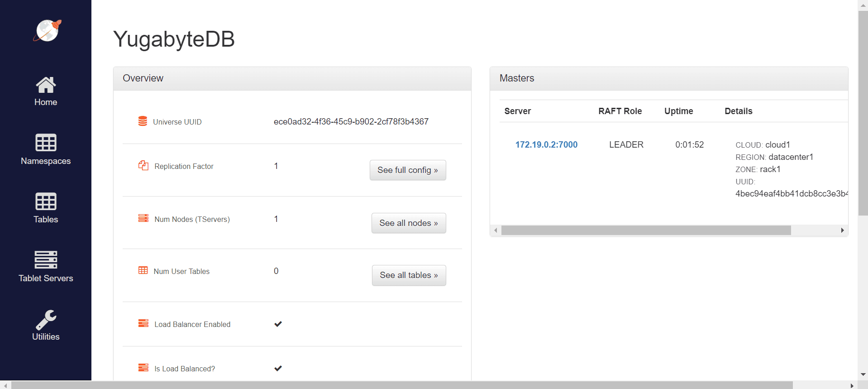
Task: Click the Is Load Balanced icon
Action: click(x=143, y=368)
